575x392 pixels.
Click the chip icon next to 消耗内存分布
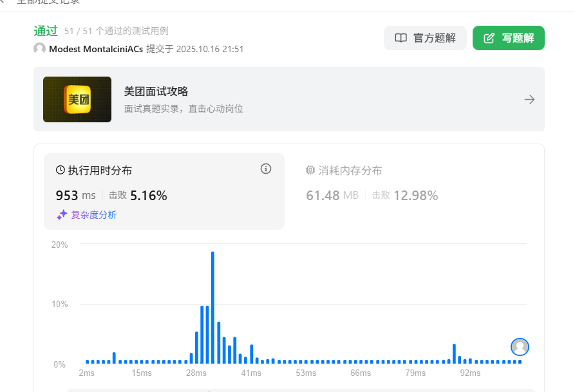(310, 170)
